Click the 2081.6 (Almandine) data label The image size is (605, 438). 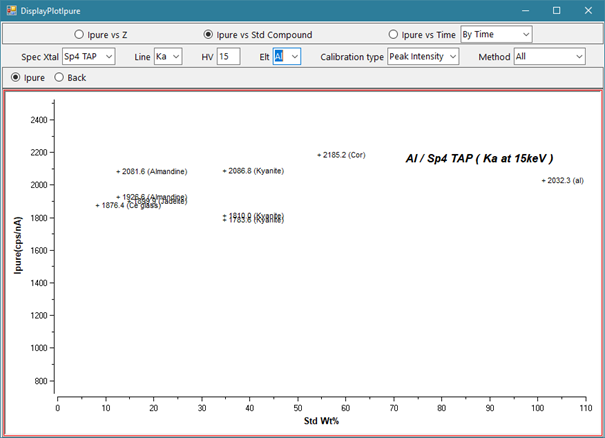point(155,171)
